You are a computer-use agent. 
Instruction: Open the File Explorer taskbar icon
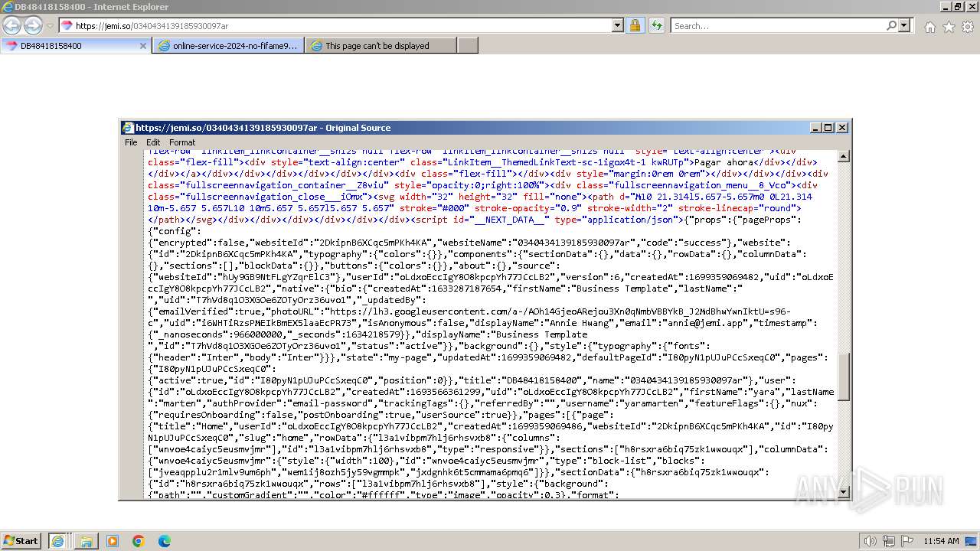point(87,541)
